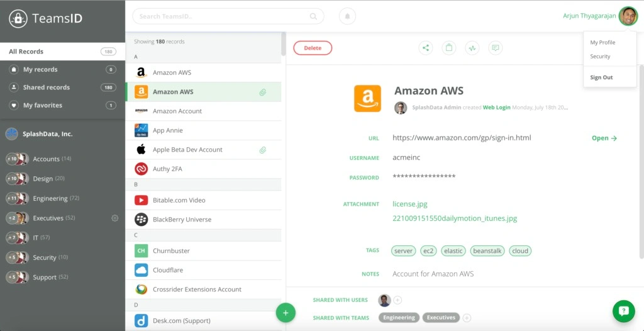Choose Sign Out from user menu

[601, 77]
